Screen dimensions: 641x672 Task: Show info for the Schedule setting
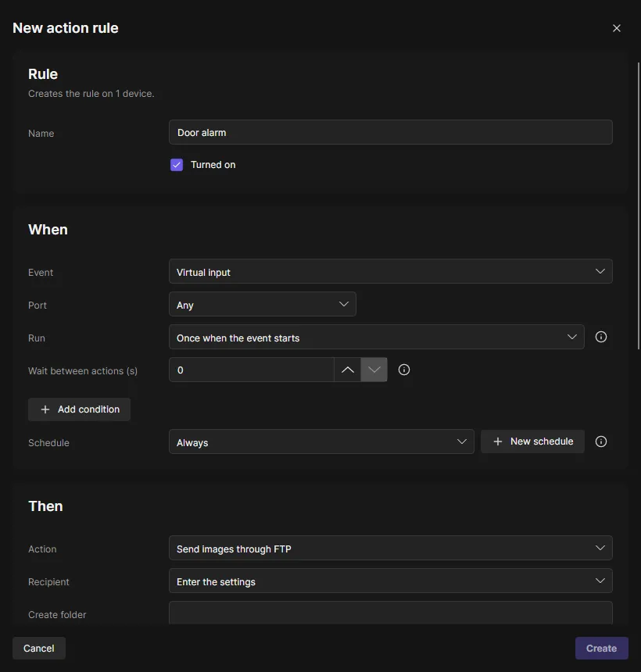600,441
